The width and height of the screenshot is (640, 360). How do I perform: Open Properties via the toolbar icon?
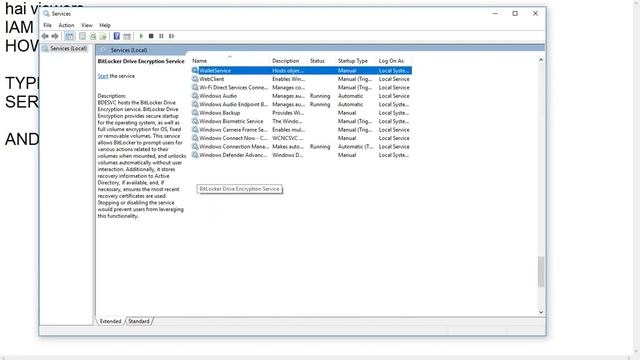[82, 36]
